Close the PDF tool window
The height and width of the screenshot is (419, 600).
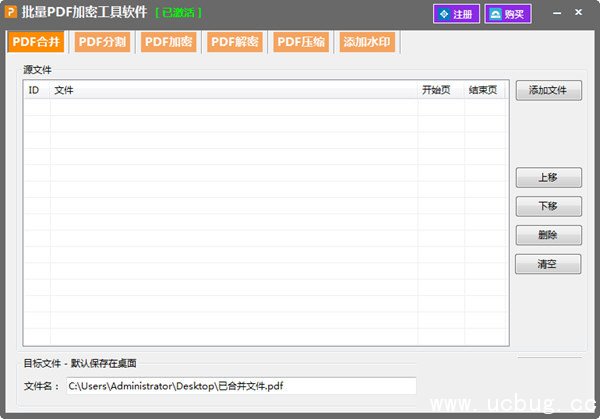[581, 13]
